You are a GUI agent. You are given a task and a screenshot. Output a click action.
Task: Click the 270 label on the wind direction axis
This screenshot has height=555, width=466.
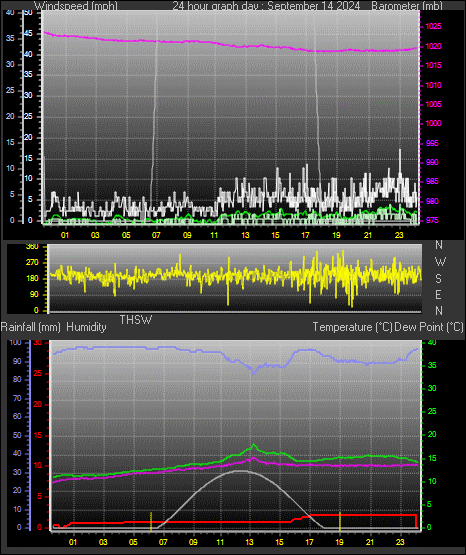pyautogui.click(x=32, y=263)
